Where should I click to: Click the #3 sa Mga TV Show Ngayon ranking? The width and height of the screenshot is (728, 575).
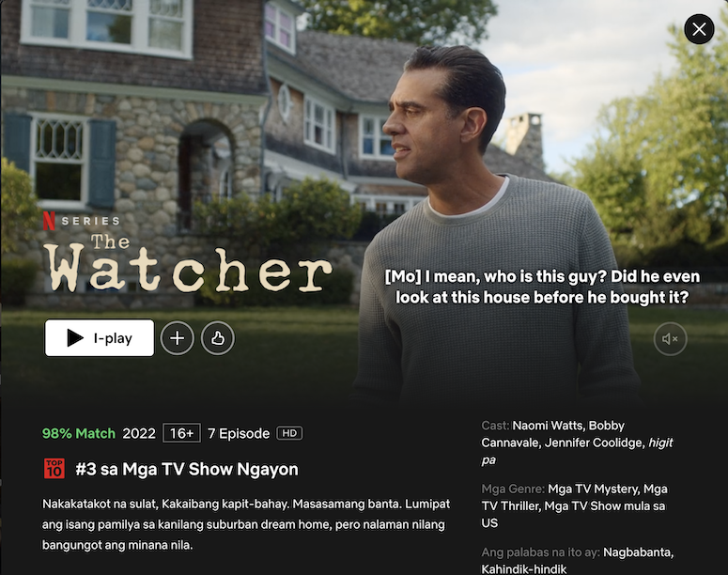187,469
